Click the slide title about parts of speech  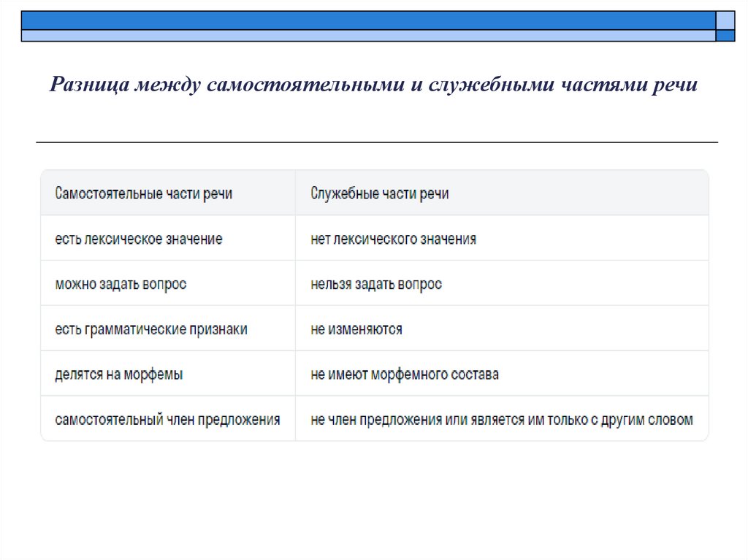[374, 85]
